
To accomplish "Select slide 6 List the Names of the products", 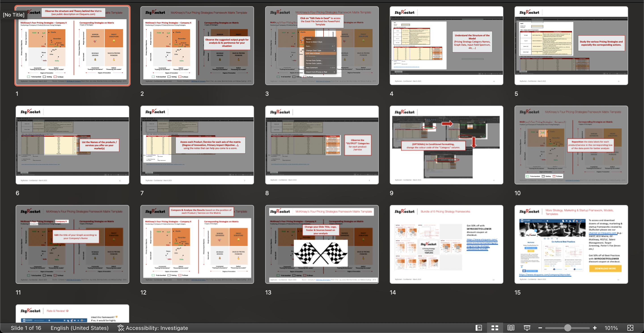I will 72,145.
